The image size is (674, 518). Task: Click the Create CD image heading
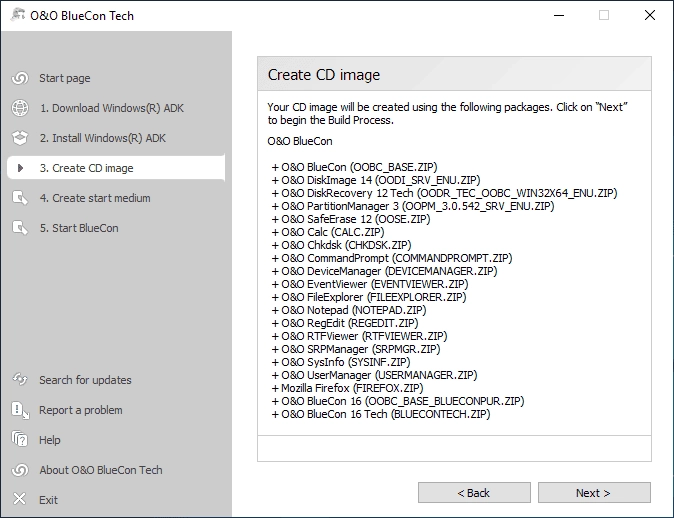pyautogui.click(x=324, y=75)
